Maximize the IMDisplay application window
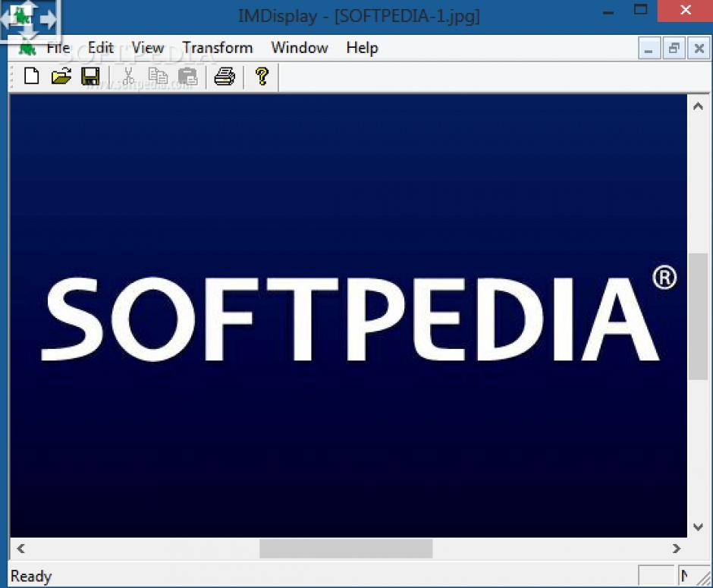Screen dimensions: 713x588 pyautogui.click(x=640, y=10)
